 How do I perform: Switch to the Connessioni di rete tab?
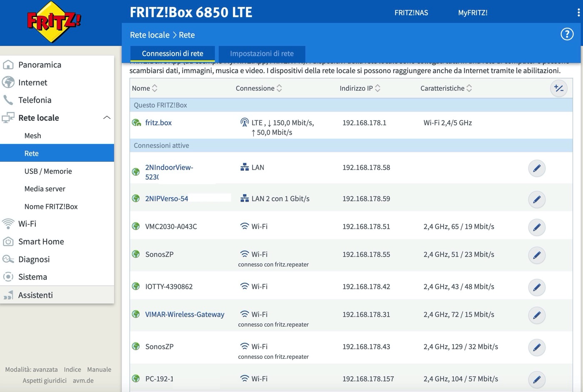point(172,54)
